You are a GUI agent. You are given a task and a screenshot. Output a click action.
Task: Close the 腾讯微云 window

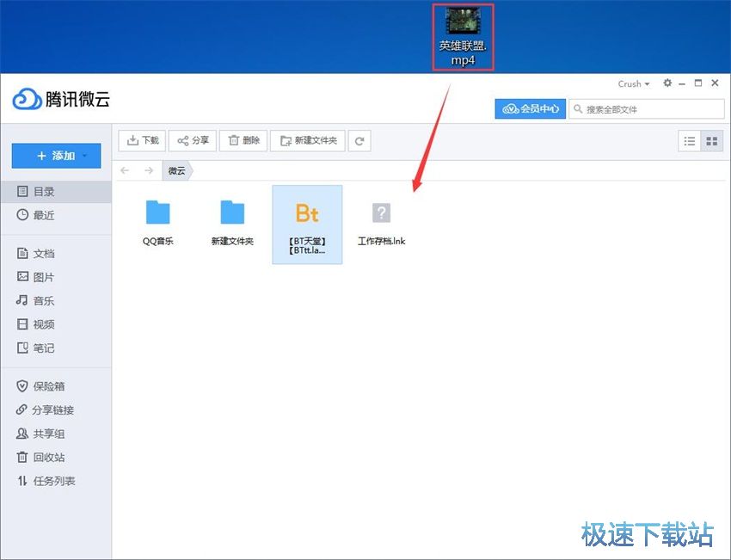pyautogui.click(x=716, y=83)
